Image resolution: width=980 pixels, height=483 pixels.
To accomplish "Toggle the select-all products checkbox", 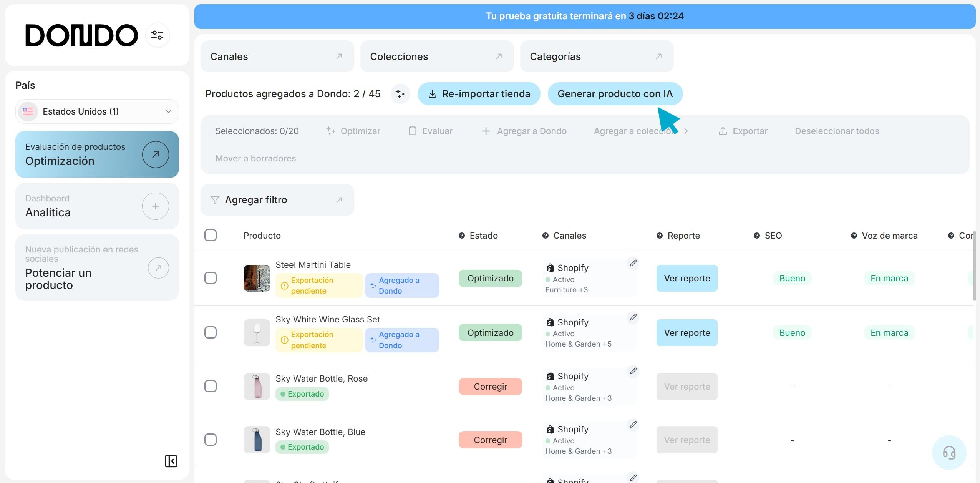I will point(211,235).
